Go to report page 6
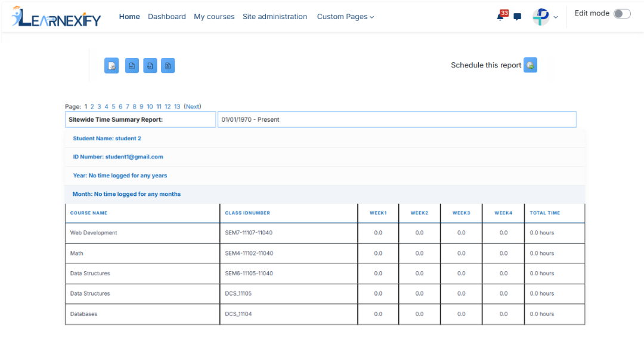Viewport: 644px width, 338px height. tap(120, 106)
